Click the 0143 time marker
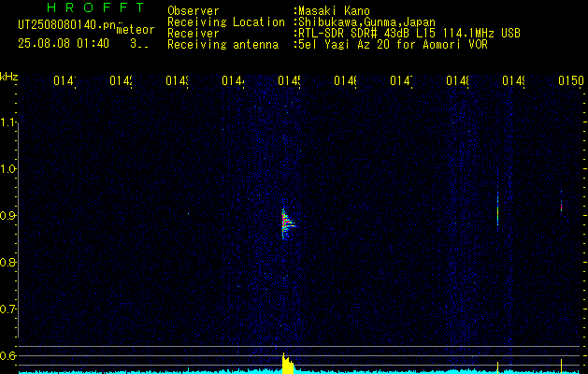This screenshot has height=374, width=588. [x=177, y=80]
